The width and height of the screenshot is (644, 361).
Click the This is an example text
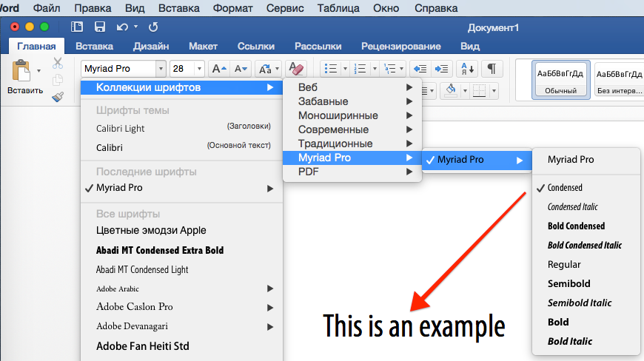(414, 327)
